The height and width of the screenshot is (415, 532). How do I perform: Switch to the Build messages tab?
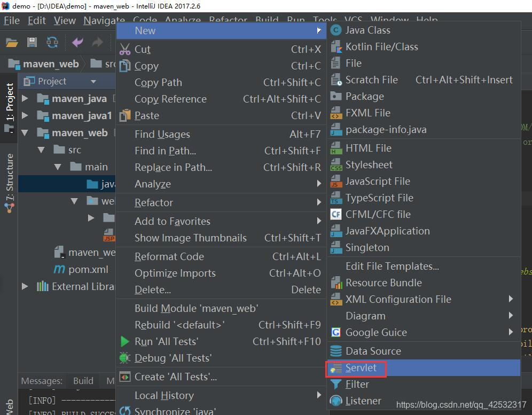tap(83, 381)
